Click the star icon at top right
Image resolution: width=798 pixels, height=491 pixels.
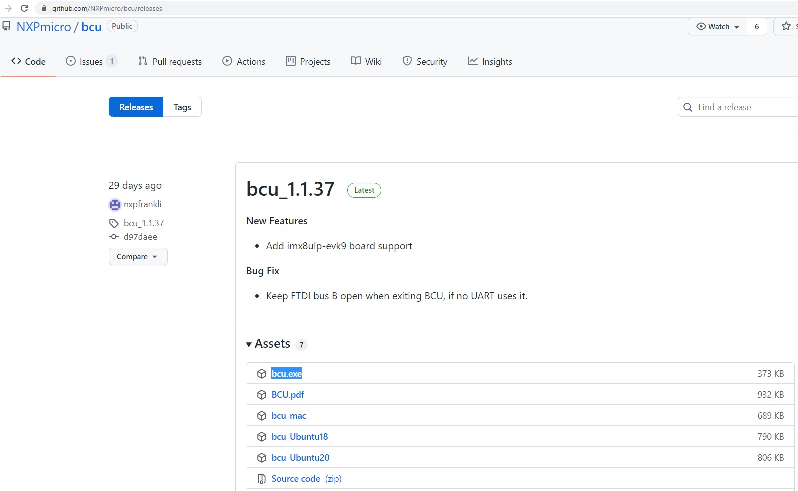787,26
